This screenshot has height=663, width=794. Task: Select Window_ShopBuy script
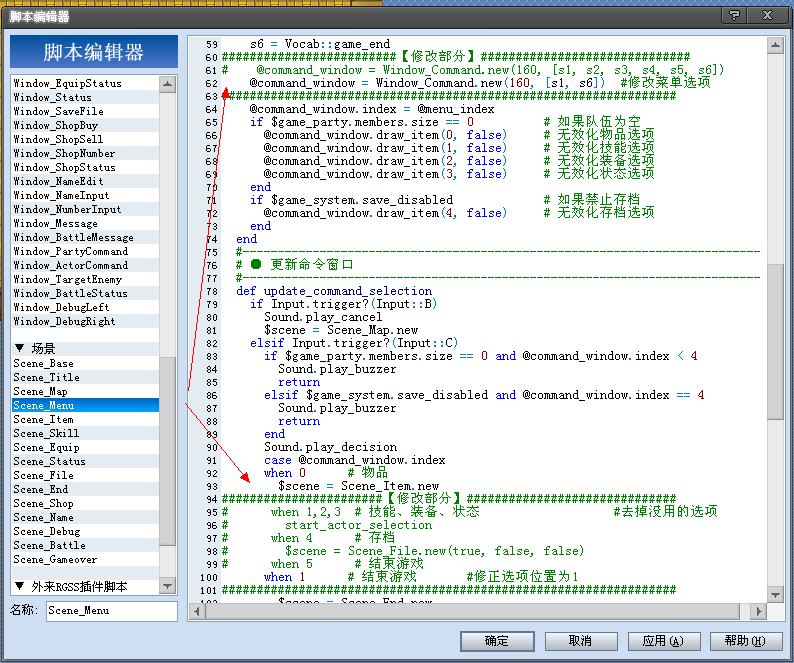85,125
